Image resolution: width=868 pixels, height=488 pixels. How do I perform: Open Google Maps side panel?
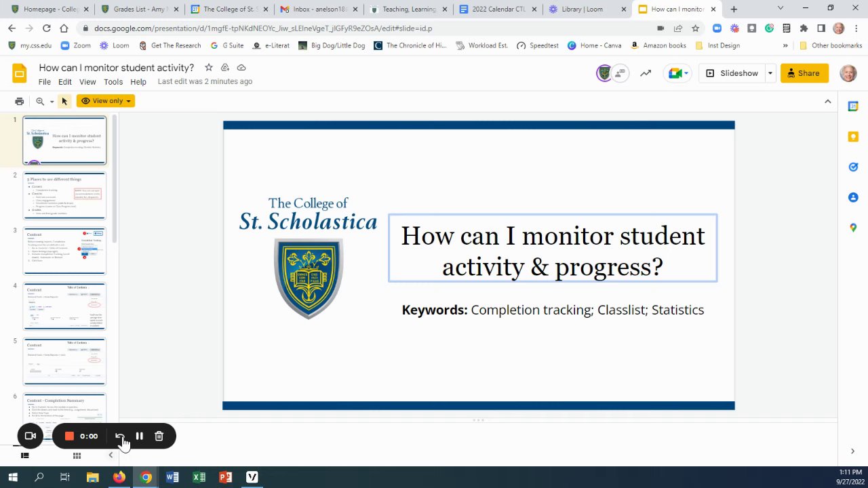tap(853, 228)
